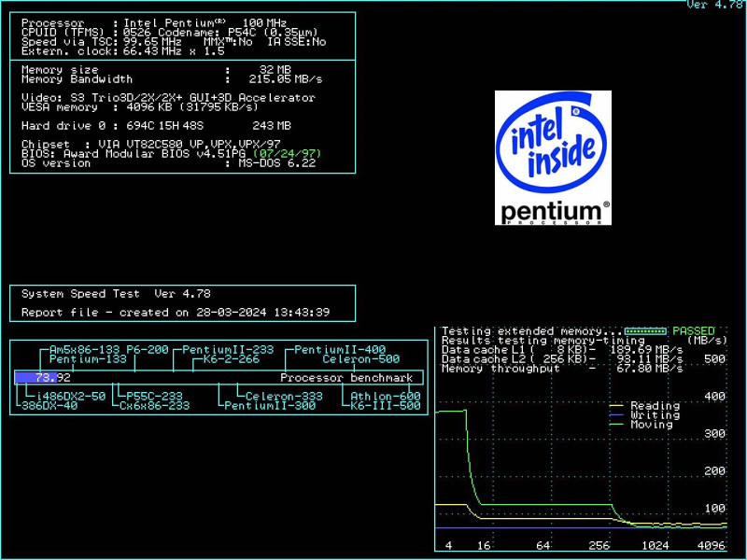Viewport: 747px width, 560px height.
Task: Click the Testing extended memory text
Action: tap(531, 331)
